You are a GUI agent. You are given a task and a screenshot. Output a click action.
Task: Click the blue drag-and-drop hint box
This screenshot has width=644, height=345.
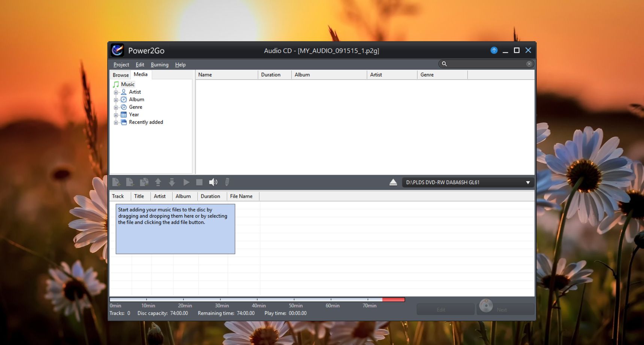coord(175,229)
